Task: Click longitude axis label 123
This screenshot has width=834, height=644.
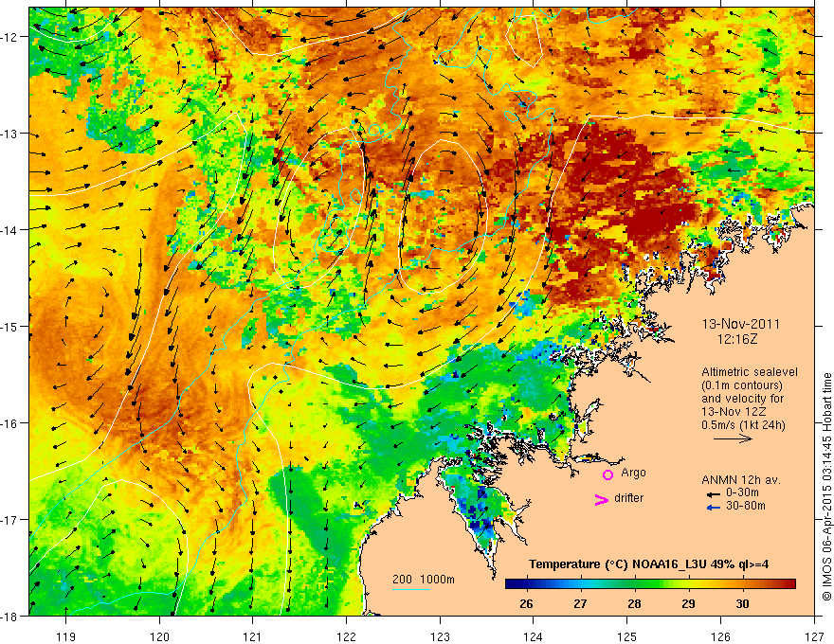Action: pos(440,636)
